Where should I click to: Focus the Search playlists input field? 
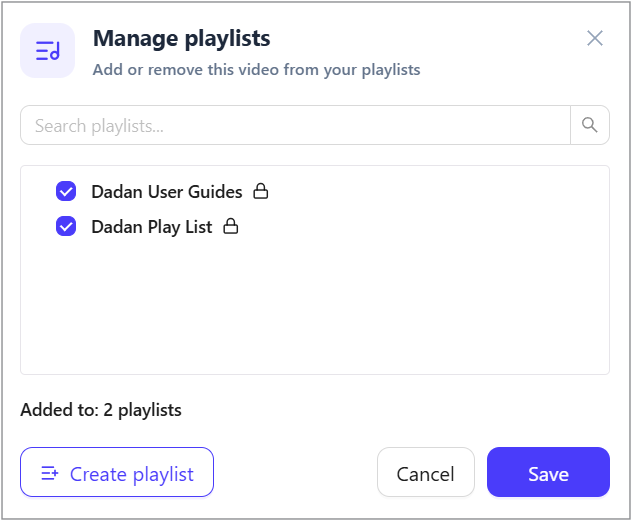click(x=295, y=125)
